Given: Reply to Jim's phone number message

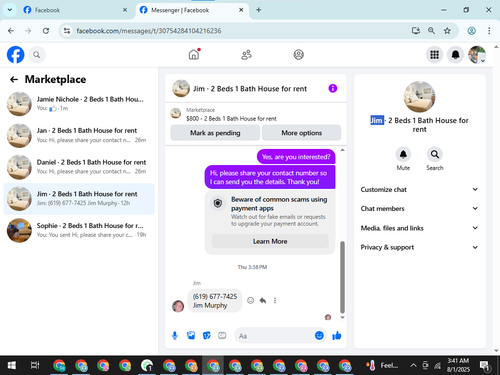Looking at the screenshot, I should click(x=263, y=300).
